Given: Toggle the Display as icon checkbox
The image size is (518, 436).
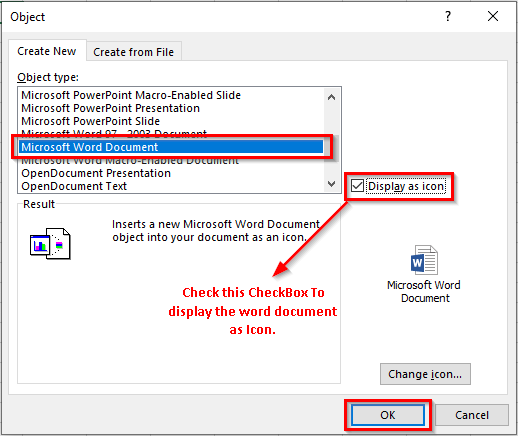Looking at the screenshot, I should 357,186.
